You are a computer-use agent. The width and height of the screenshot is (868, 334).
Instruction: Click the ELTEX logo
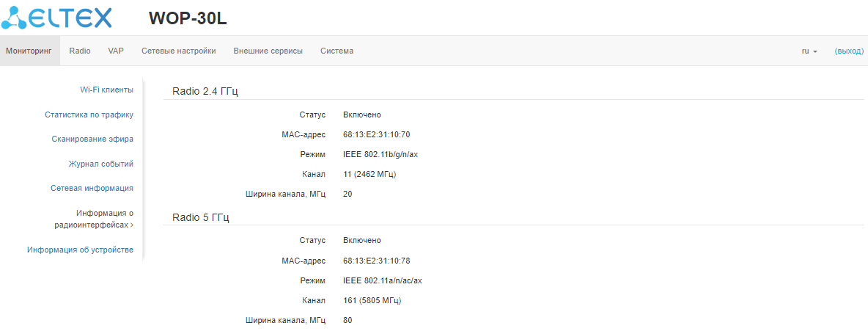click(57, 17)
